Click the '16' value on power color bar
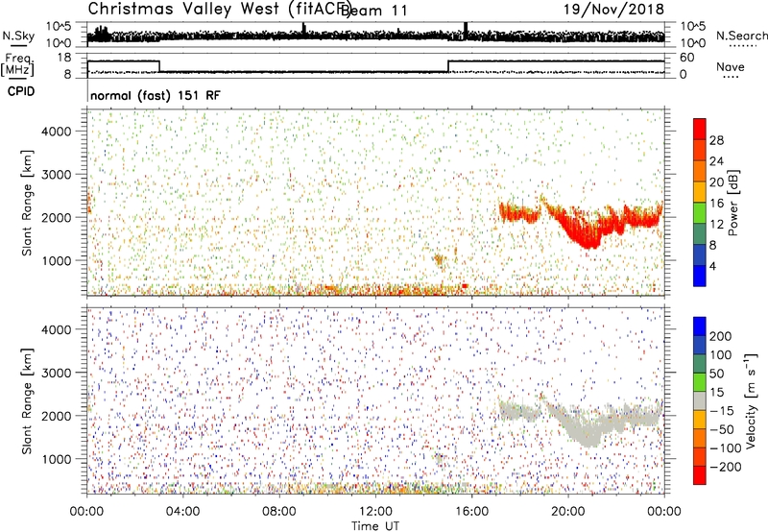 click(x=716, y=204)
